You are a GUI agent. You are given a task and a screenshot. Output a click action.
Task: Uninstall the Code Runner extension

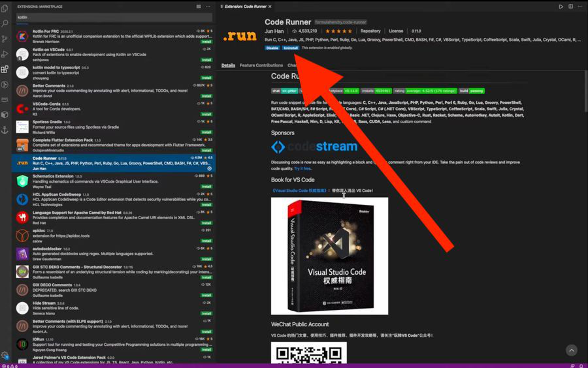[x=291, y=48]
